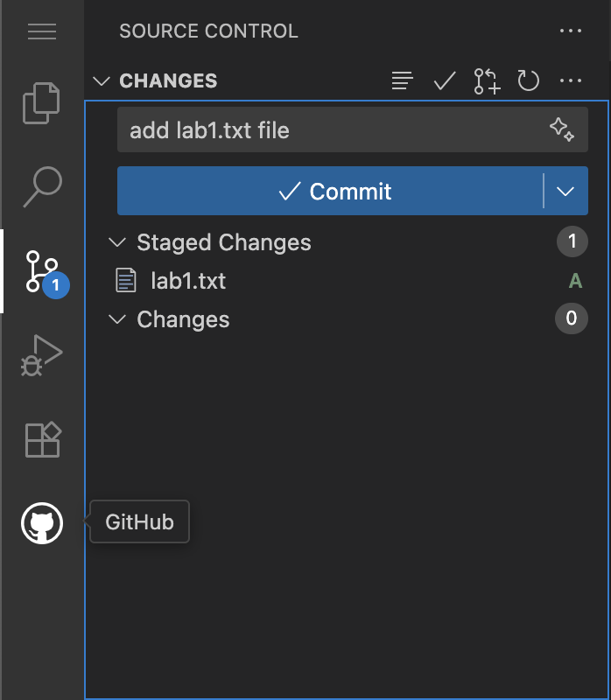This screenshot has height=700, width=611.
Task: Click the commit message input field
Action: tap(333, 130)
